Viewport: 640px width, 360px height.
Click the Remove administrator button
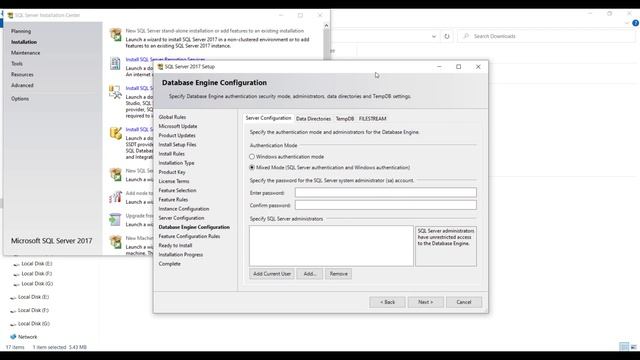(x=338, y=273)
